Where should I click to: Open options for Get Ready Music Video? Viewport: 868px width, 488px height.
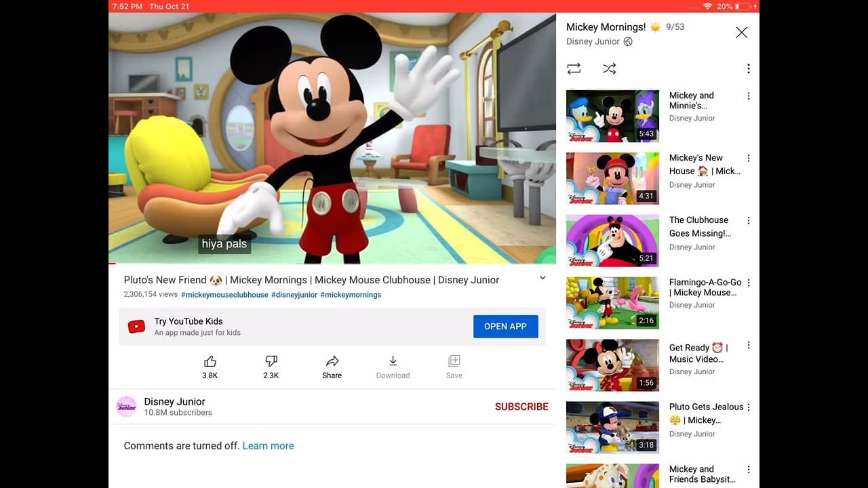tap(749, 346)
